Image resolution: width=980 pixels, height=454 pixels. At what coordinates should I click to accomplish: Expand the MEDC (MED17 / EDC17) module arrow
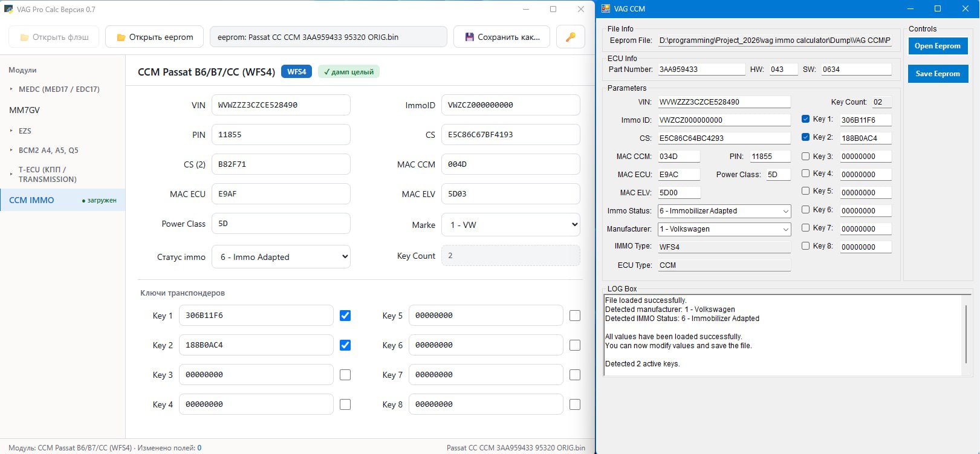tap(11, 89)
